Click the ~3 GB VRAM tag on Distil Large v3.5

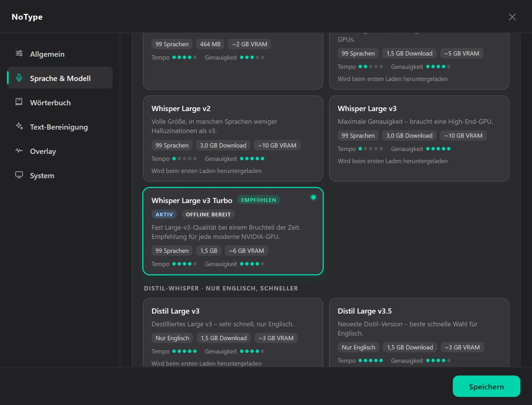point(462,347)
